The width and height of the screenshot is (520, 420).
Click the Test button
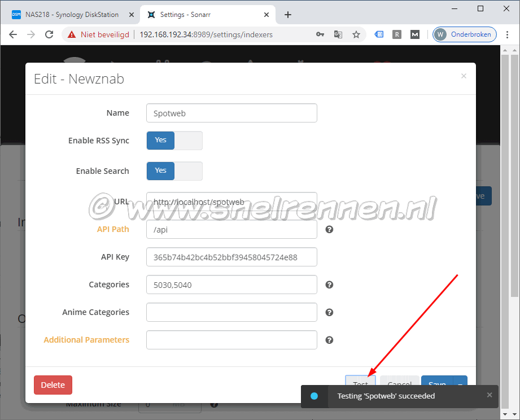[x=360, y=380]
